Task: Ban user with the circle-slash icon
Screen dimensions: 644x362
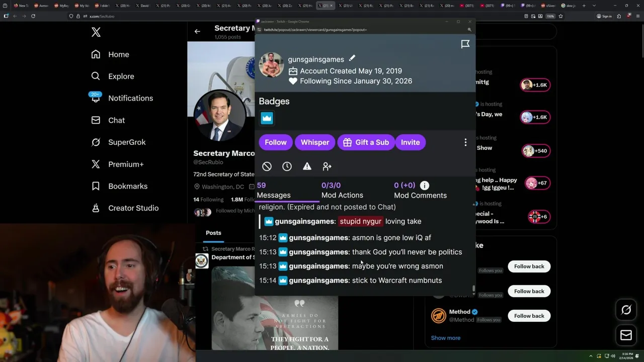Action: pyautogui.click(x=267, y=166)
